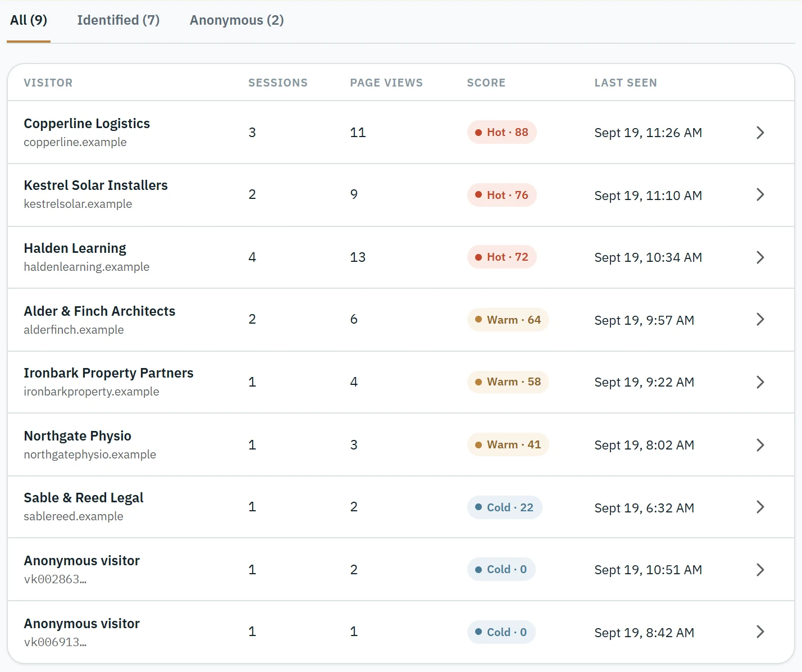Screen dimensions: 802x672
Task: Click the vk002863… visitor ID
Action: (55, 579)
